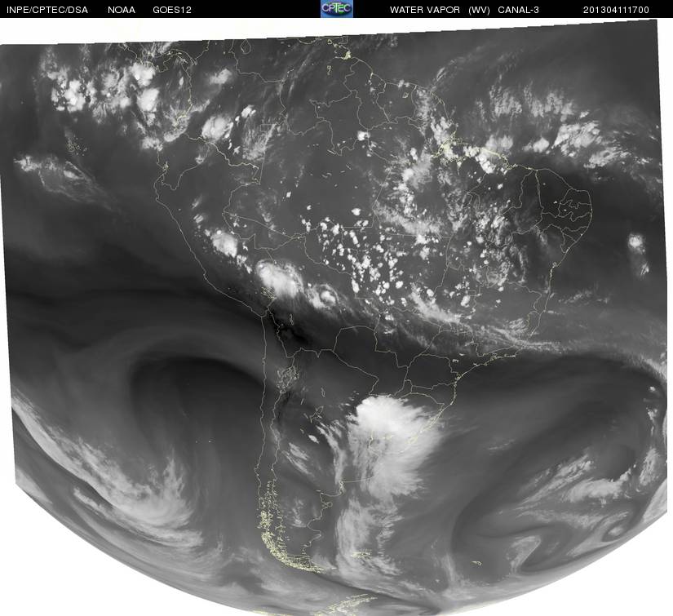Click the 201304111700 timestamp
Screen dimensions: 673x616
coord(616,10)
